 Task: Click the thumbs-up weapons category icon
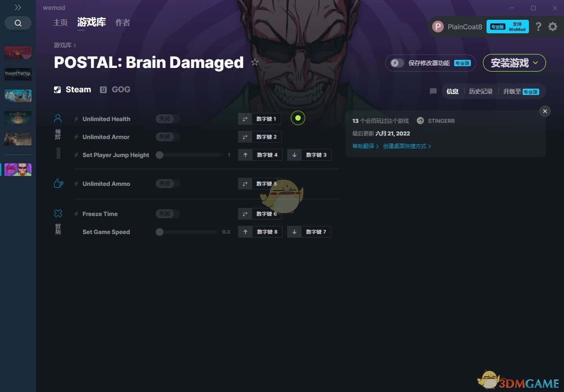pyautogui.click(x=58, y=183)
